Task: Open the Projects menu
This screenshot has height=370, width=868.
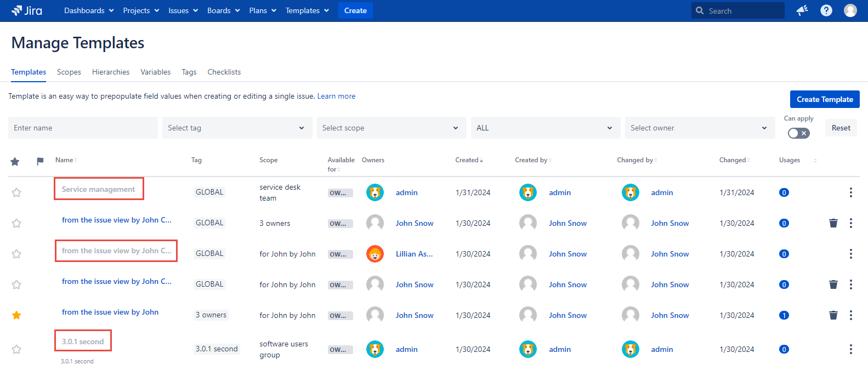Action: pyautogui.click(x=141, y=10)
